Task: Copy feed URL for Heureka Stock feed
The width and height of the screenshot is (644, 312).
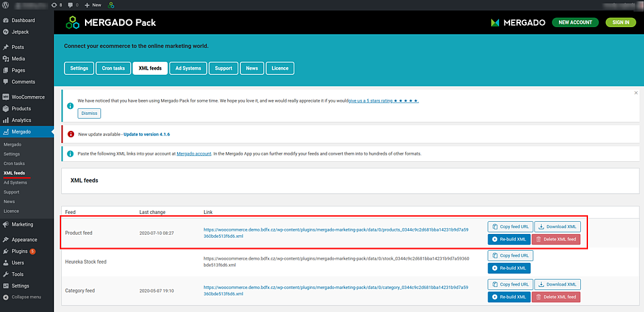Action: (x=511, y=256)
